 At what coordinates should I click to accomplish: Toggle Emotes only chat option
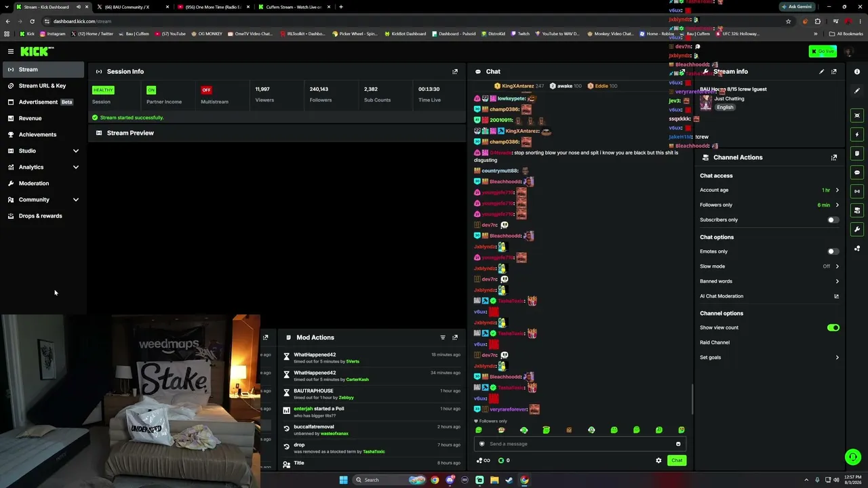[833, 251]
